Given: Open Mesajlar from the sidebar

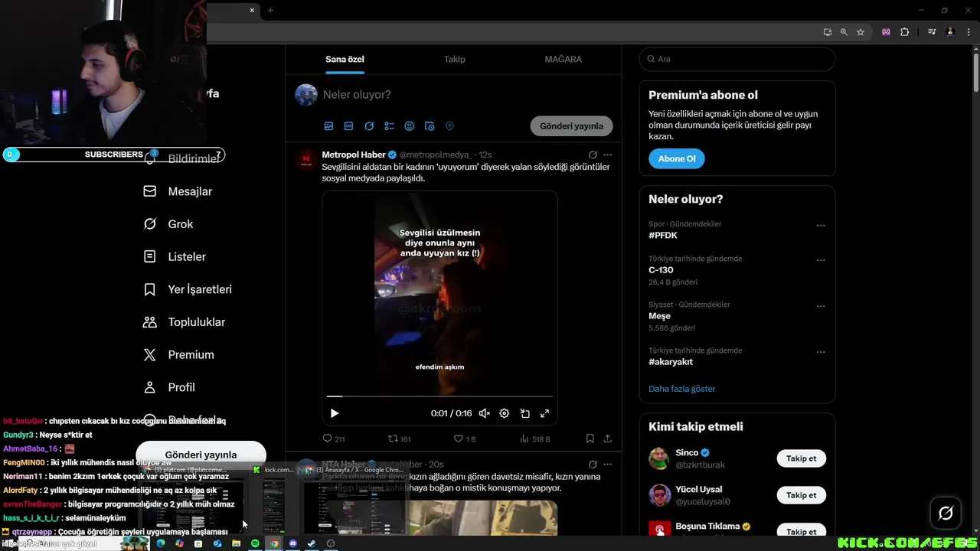Looking at the screenshot, I should 178,191.
